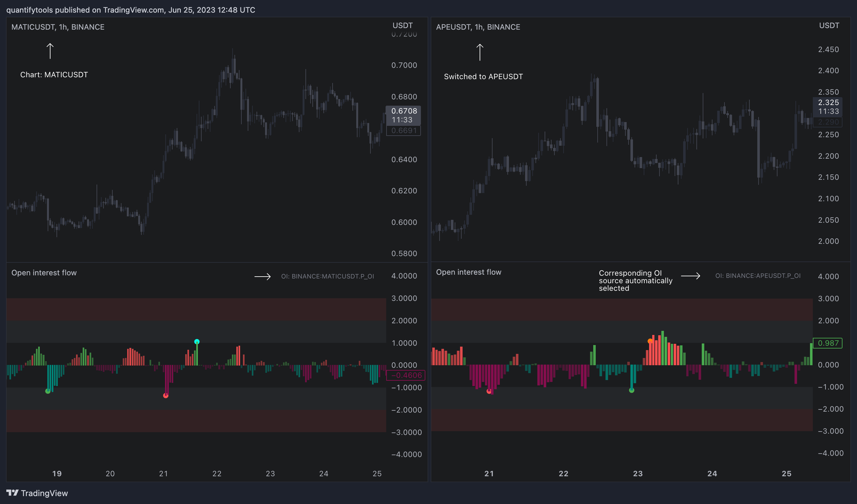Click the 'Chart: MATICUSDT' annotation text
This screenshot has width=857, height=504.
click(54, 74)
